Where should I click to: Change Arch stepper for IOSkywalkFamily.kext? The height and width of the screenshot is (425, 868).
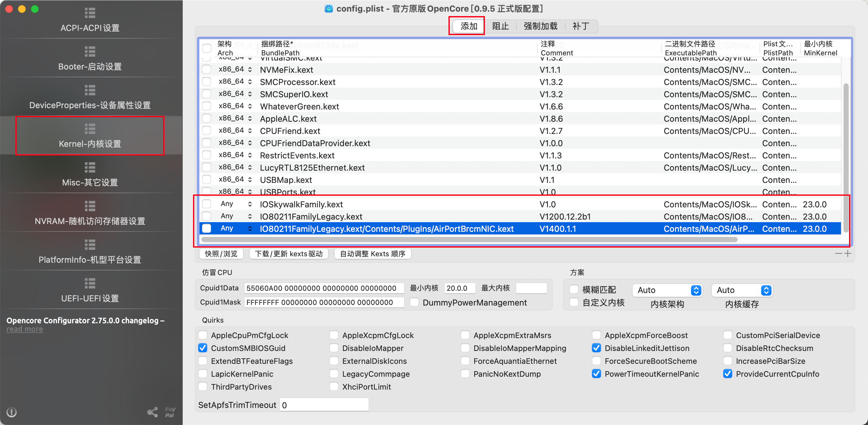point(250,204)
